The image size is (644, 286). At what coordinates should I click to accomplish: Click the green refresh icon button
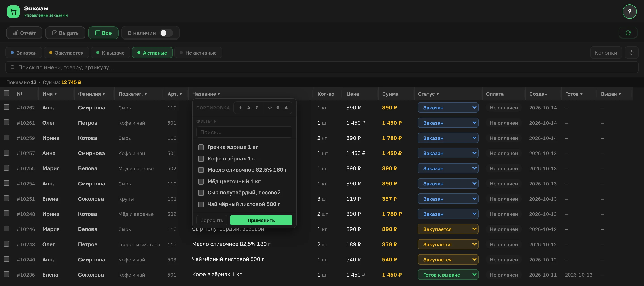pos(628,33)
